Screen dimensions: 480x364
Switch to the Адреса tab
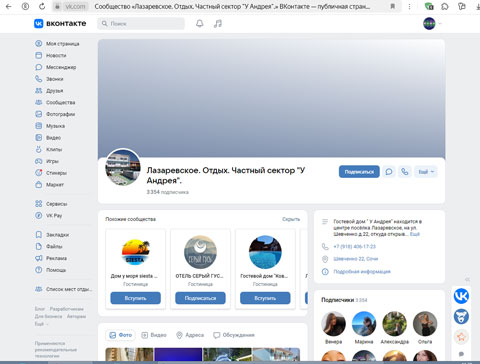[190, 335]
